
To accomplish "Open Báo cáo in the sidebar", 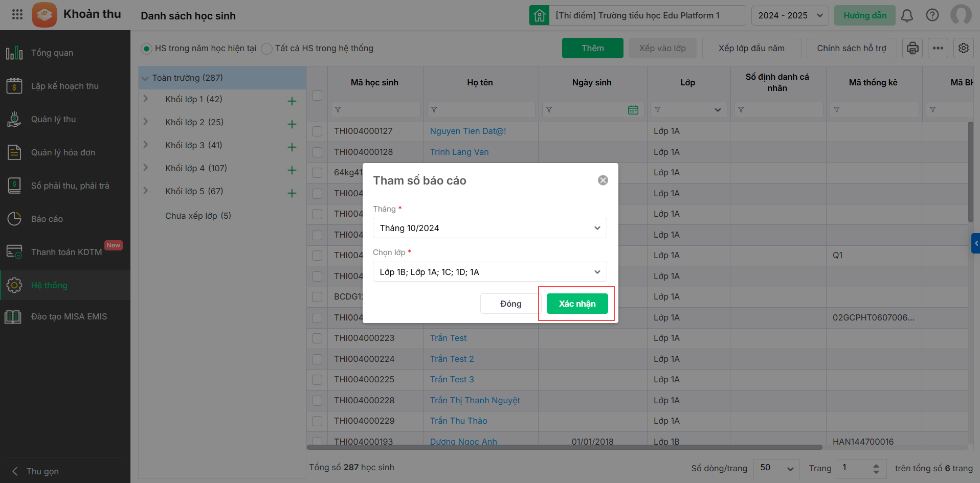I will [47, 219].
